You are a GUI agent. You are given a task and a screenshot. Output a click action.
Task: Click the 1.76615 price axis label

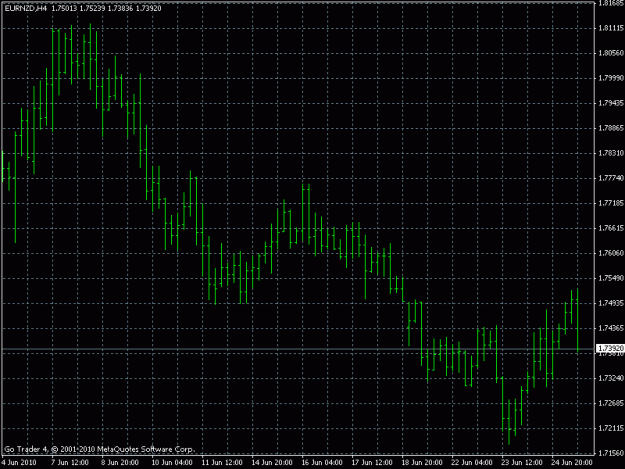tap(611, 228)
